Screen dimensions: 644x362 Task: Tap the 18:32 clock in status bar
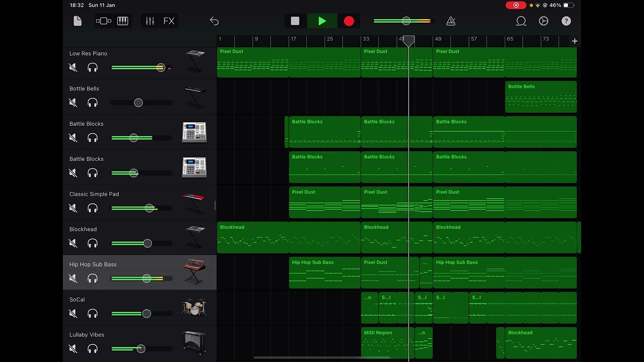77,5
